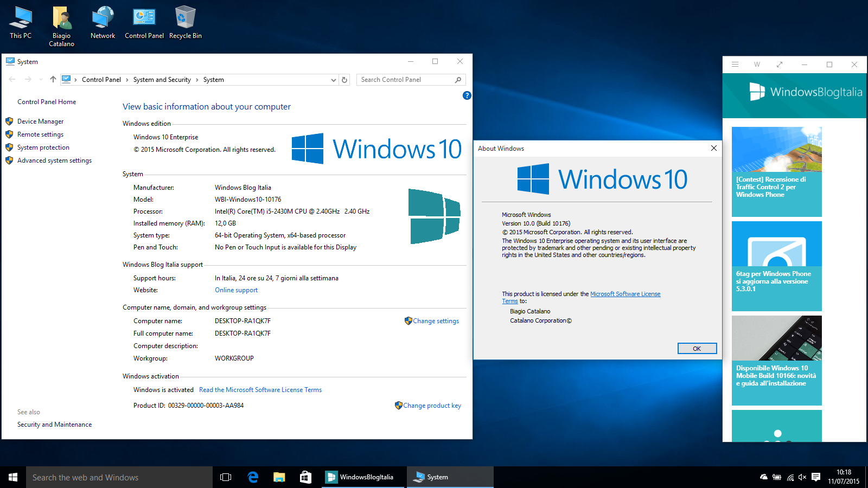868x488 pixels.
Task: Open OneDrive tray icon
Action: click(764, 477)
